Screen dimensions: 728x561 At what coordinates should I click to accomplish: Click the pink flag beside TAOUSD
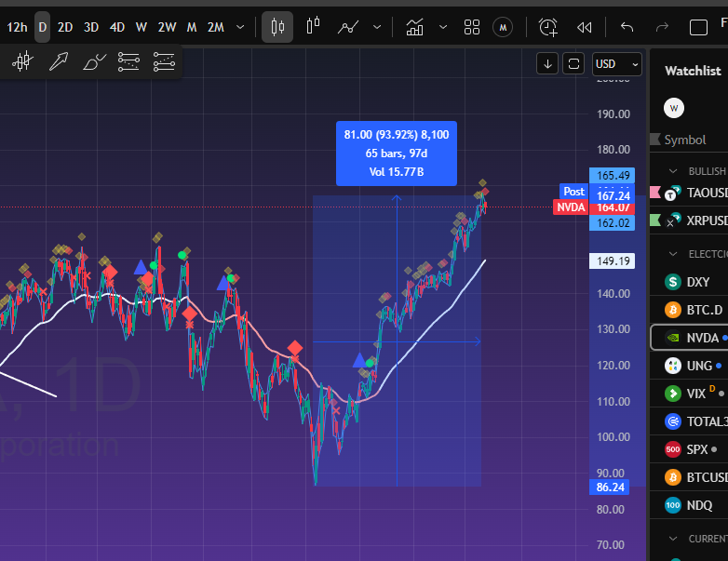pyautogui.click(x=655, y=192)
